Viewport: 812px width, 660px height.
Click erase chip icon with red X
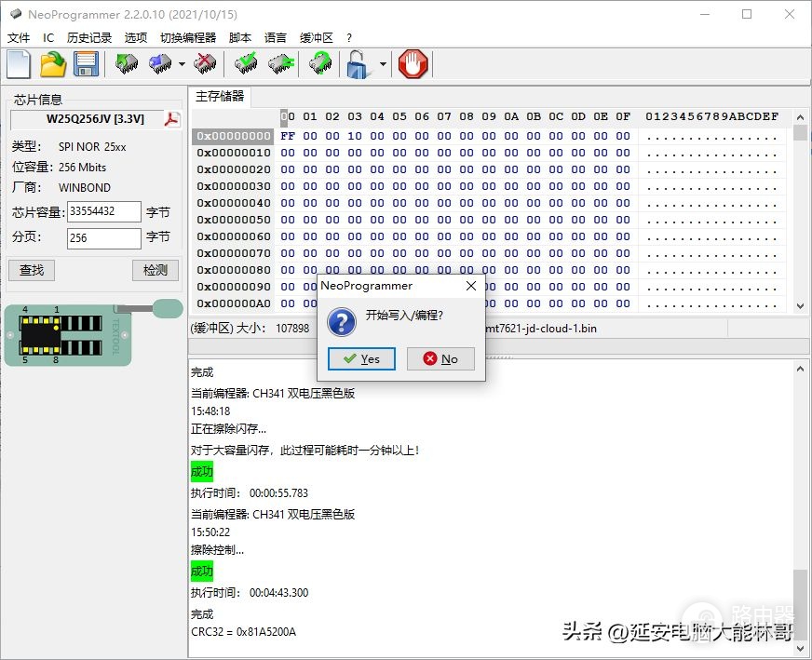(205, 64)
